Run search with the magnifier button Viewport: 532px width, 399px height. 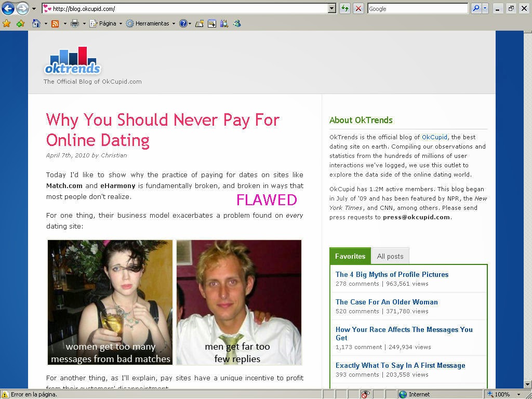[476, 8]
